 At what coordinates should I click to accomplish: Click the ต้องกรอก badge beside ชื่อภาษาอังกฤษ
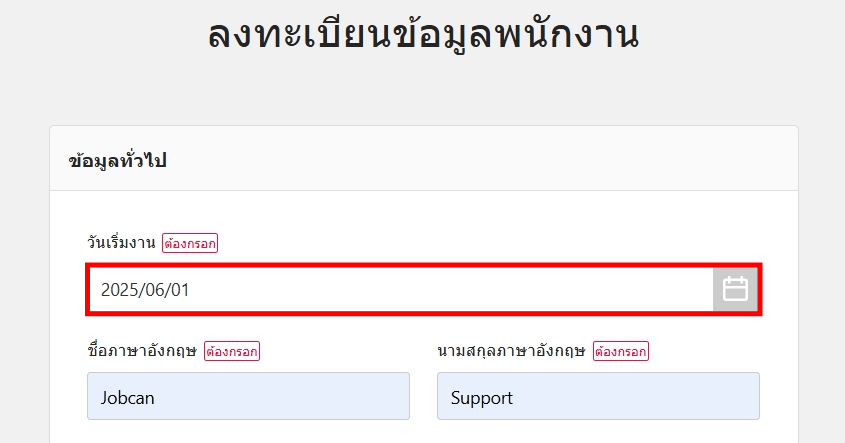(x=232, y=351)
